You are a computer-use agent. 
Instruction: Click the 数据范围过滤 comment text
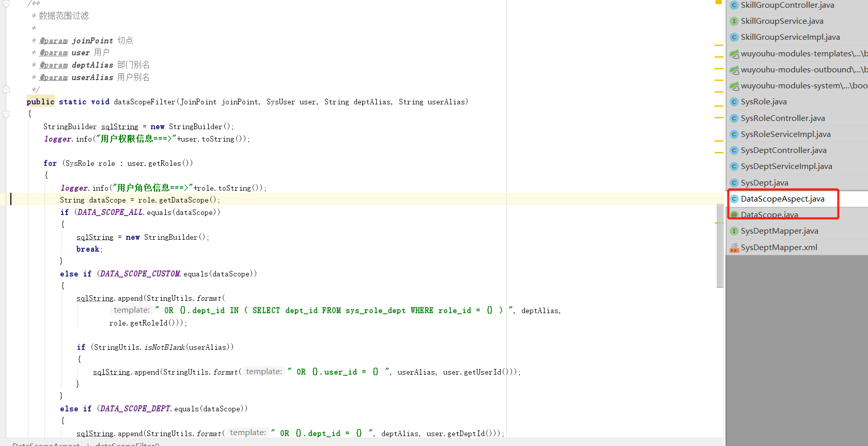[64, 16]
